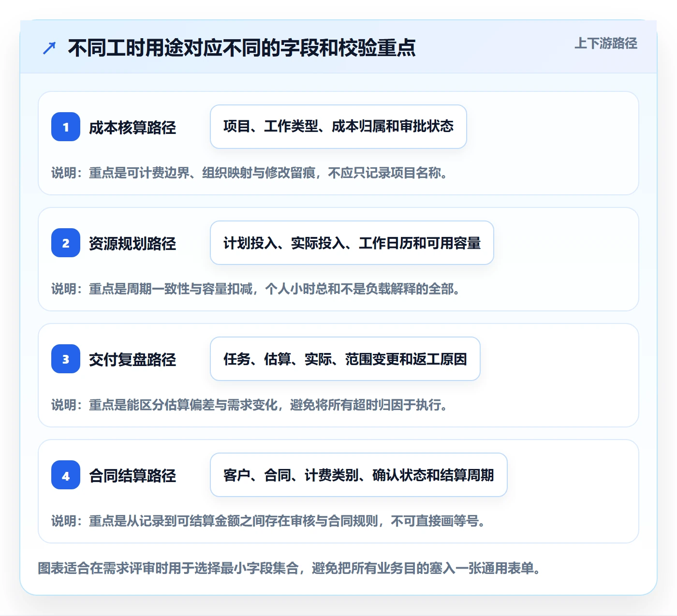Click the note about 估算偏差与需求变化
The image size is (677, 616).
pos(250,405)
